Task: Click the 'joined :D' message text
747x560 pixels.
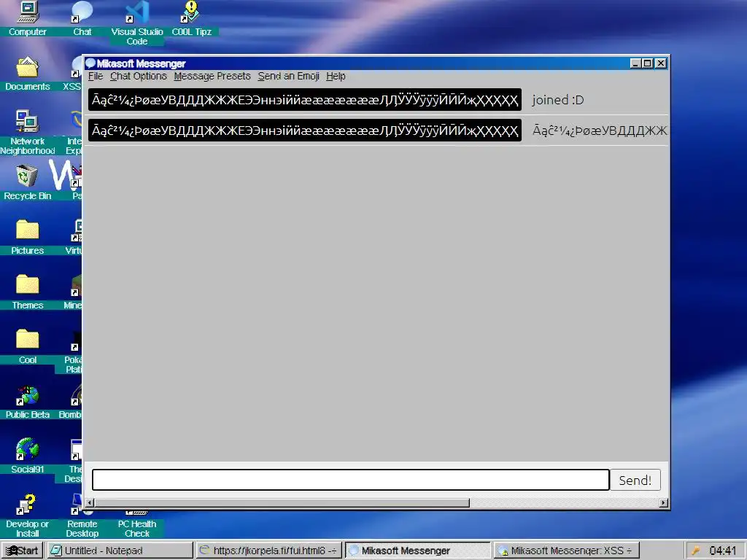Action: [x=558, y=100]
